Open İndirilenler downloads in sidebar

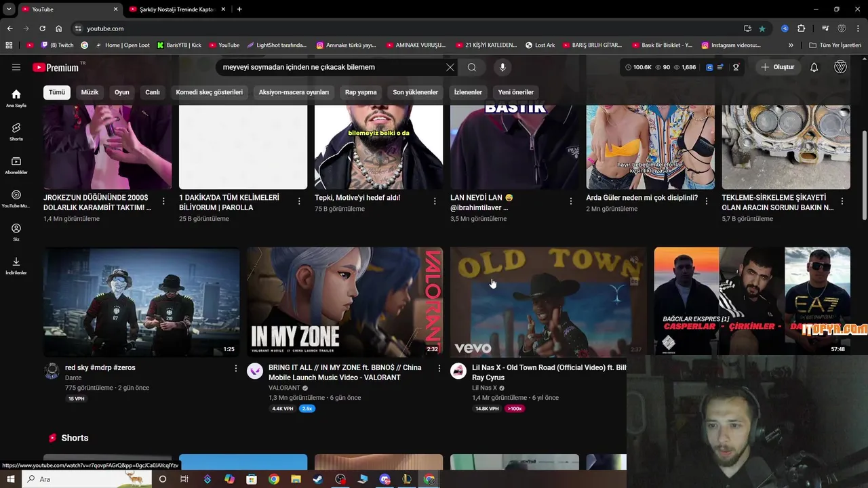[16, 265]
